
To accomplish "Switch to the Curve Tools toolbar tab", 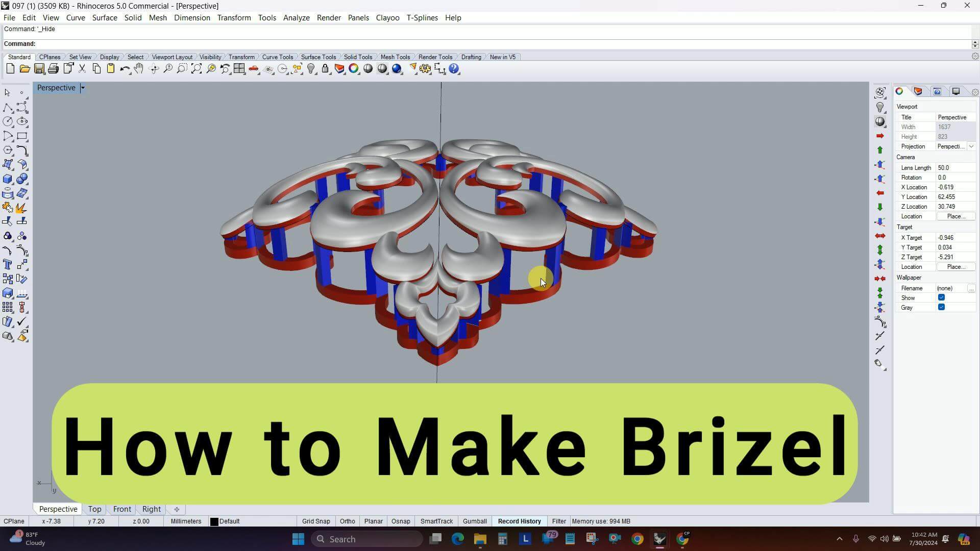I will (277, 57).
